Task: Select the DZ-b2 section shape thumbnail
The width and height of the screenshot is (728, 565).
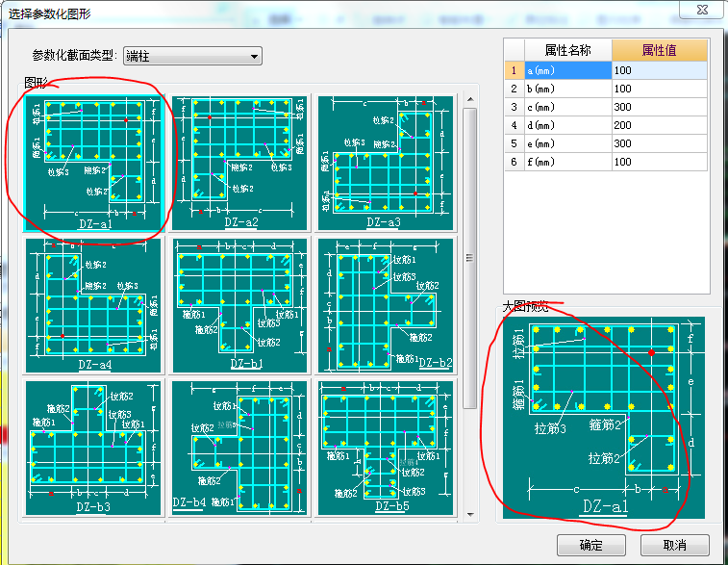Action: click(385, 305)
